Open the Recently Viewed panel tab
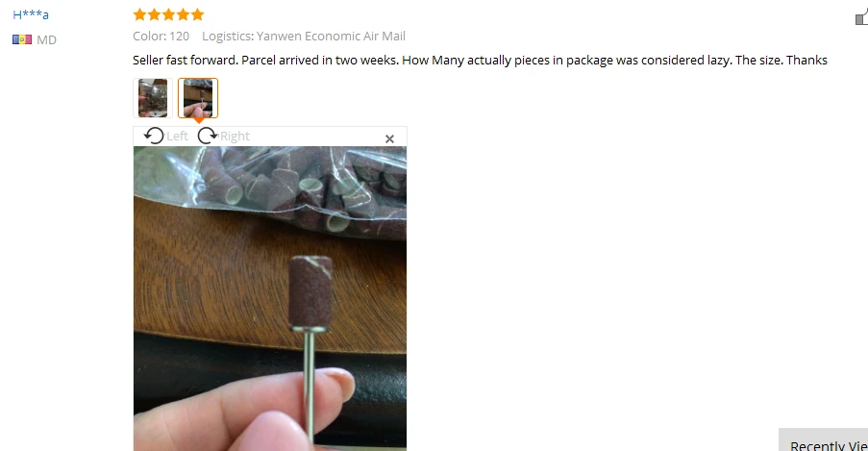 coord(824,439)
